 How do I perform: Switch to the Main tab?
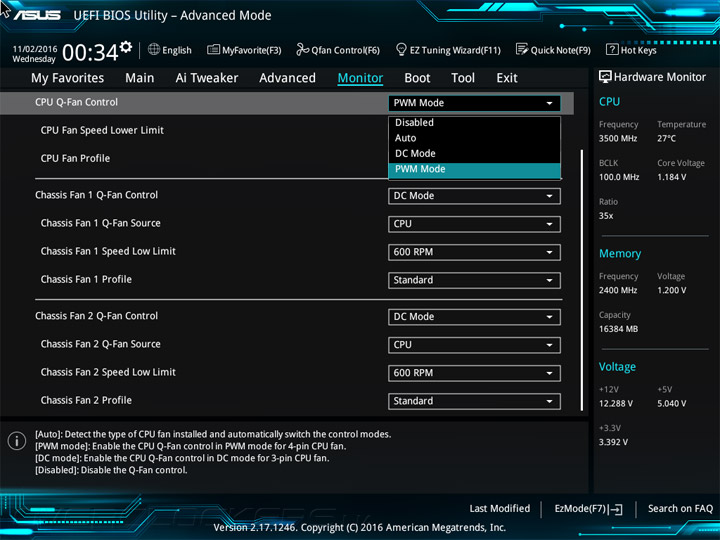pos(140,78)
